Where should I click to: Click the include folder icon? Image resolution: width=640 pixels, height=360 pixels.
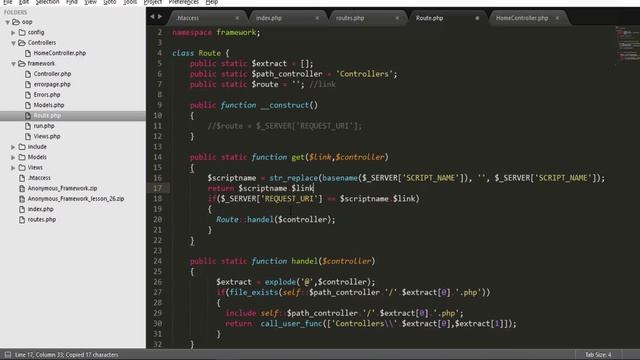point(22,147)
